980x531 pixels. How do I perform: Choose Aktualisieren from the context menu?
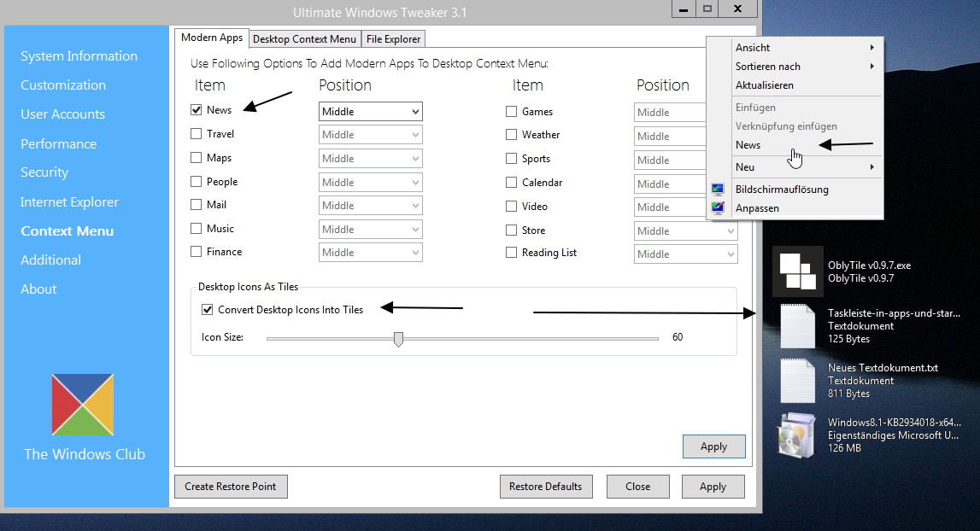(795, 85)
